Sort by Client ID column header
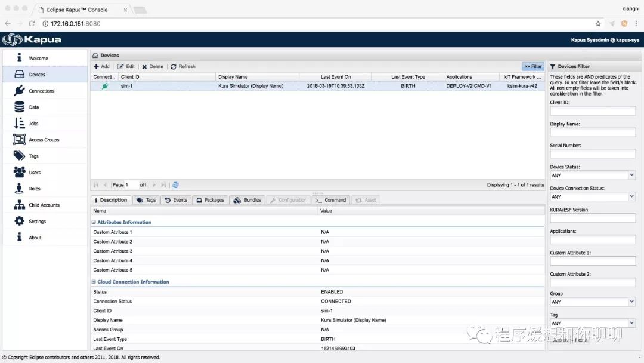 [x=167, y=77]
